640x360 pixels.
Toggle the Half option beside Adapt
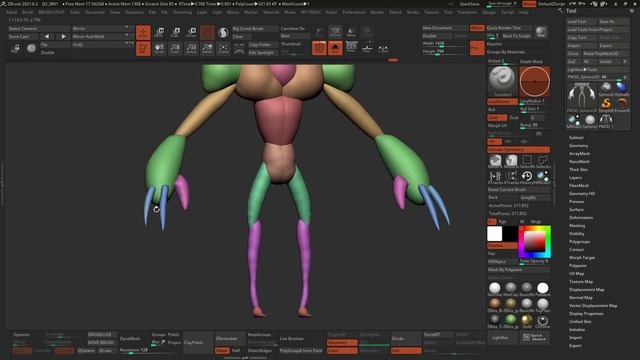(x=236, y=351)
